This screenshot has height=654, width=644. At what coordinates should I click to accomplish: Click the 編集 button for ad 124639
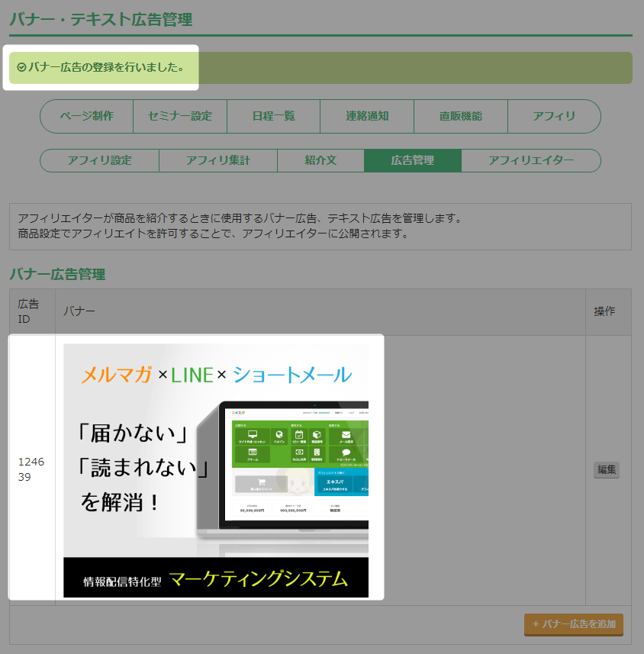tap(607, 469)
